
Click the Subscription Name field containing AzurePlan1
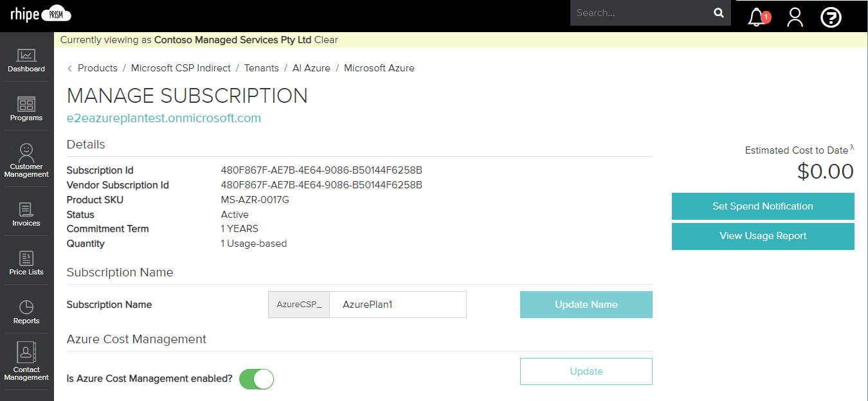point(398,305)
